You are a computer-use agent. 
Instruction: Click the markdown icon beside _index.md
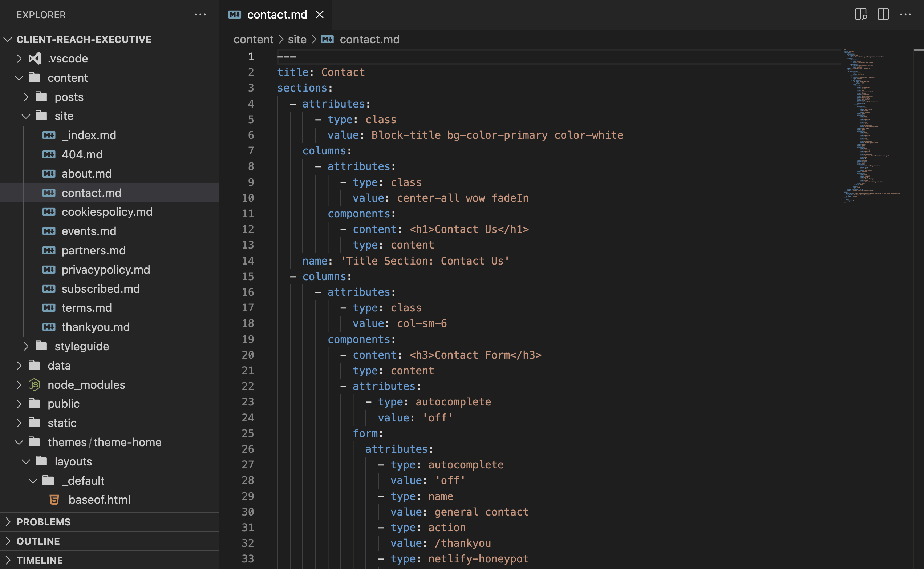point(49,135)
